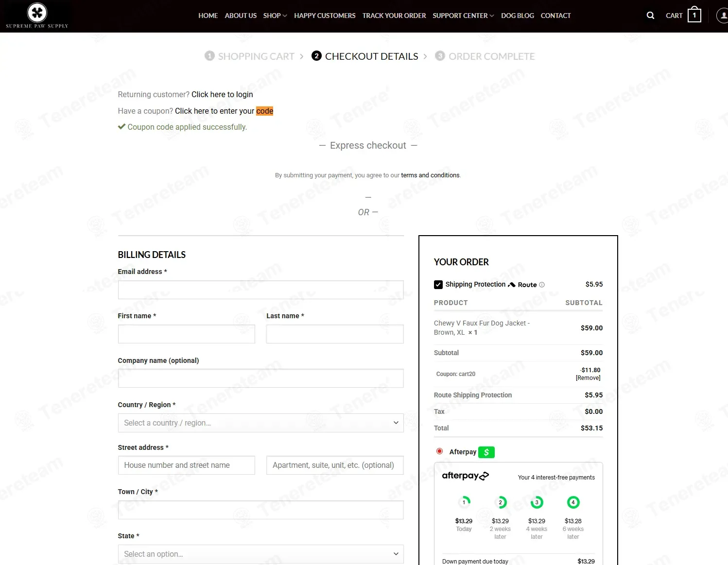Focus the Email address field
Screen dimensions: 728x565
pos(260,290)
